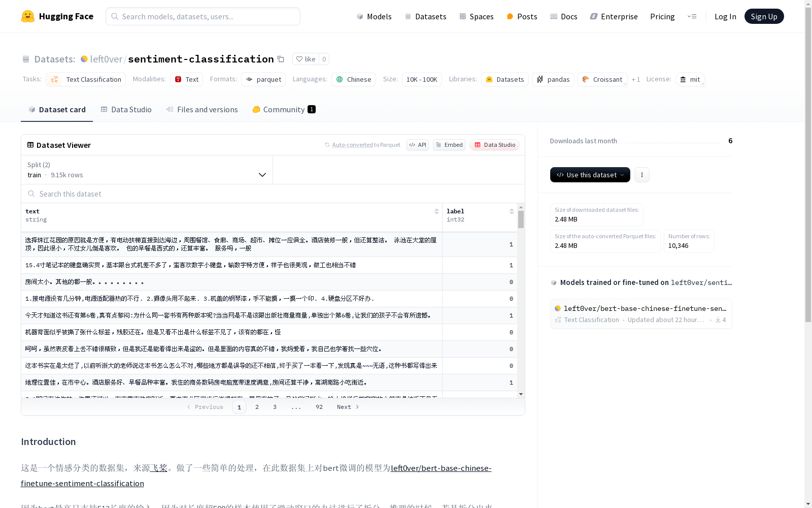
Task: Like the dataset with the heart button
Action: point(306,59)
